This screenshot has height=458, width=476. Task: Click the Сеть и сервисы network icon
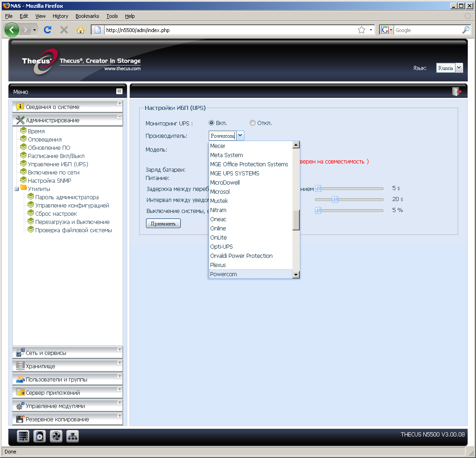(x=20, y=352)
